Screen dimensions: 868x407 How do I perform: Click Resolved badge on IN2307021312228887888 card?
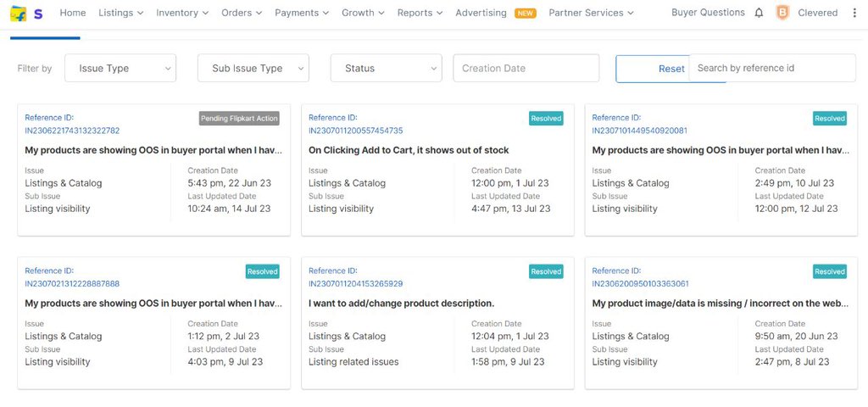[x=263, y=271]
